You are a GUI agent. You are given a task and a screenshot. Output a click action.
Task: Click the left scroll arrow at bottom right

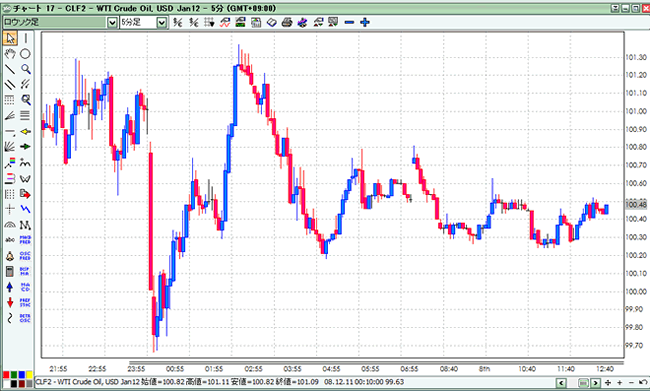point(561,383)
